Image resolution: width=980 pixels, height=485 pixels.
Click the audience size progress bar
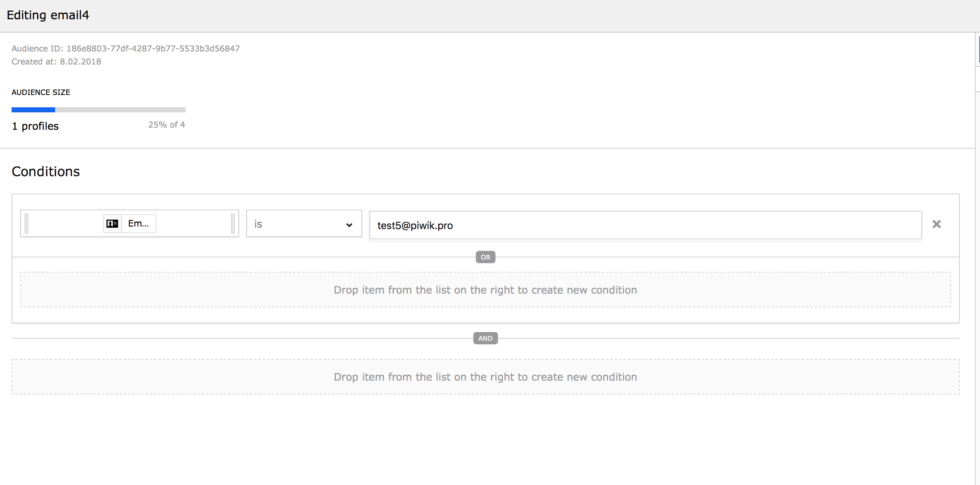click(99, 109)
